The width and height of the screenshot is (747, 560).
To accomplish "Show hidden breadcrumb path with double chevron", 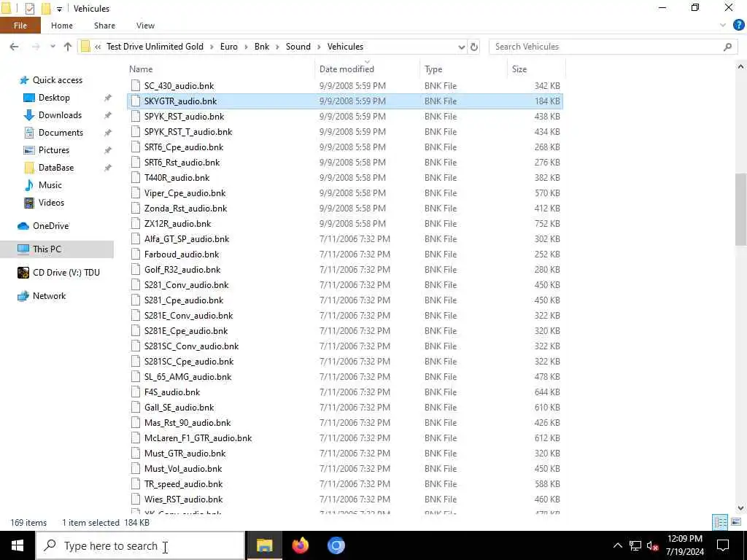I will [x=98, y=47].
